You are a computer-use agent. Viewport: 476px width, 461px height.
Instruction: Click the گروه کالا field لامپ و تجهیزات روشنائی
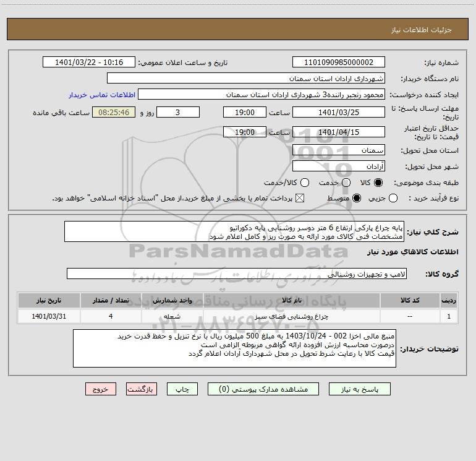pyautogui.click(x=237, y=274)
